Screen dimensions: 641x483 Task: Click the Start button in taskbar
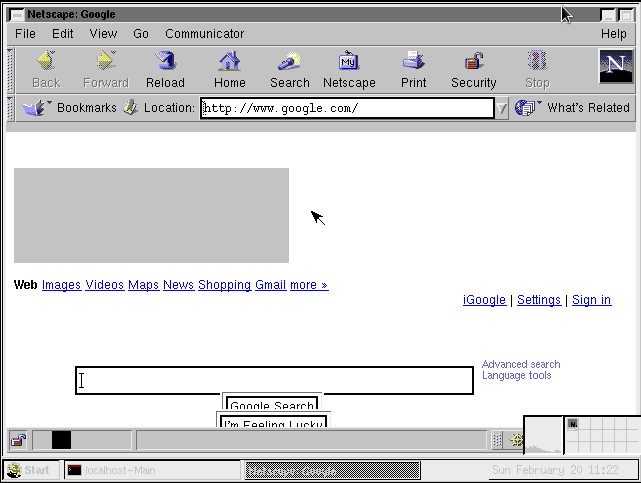(29, 470)
